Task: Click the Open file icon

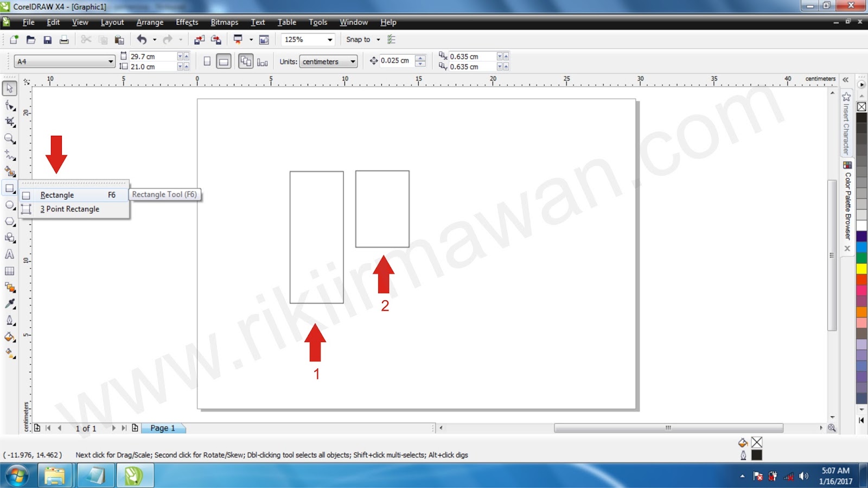Action: coord(31,40)
